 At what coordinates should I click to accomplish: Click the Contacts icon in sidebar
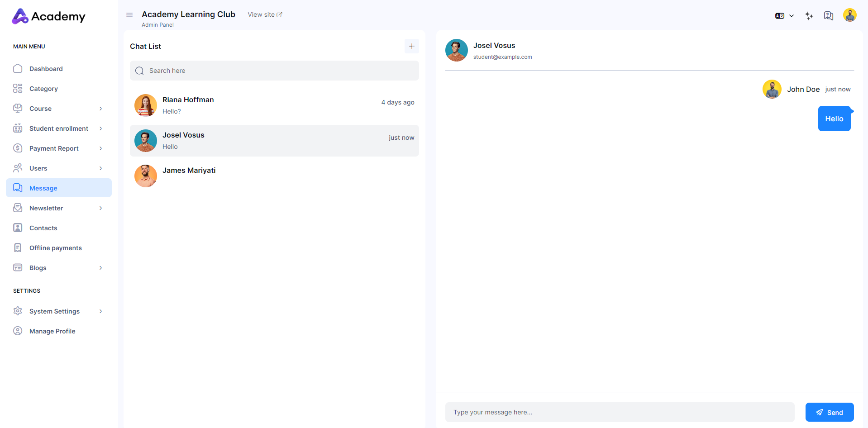click(18, 228)
